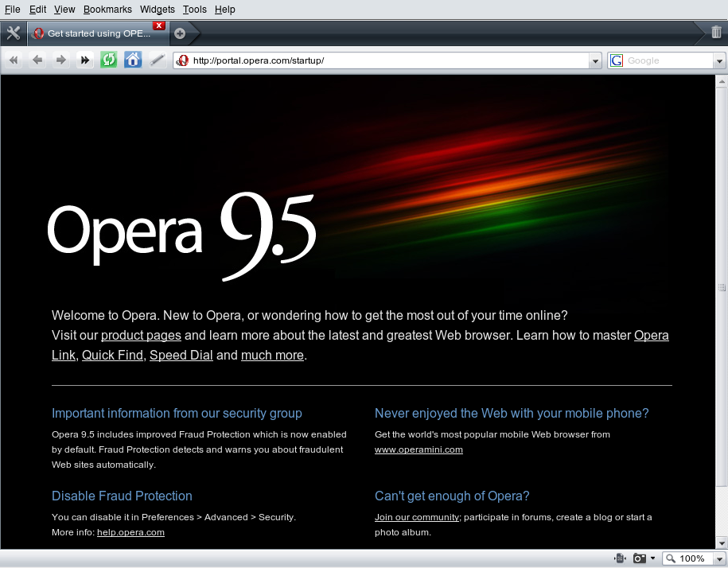Go back one page

37,60
